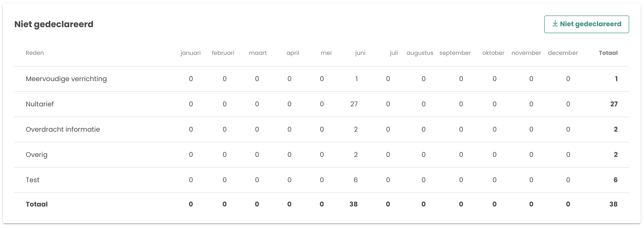Select the juni column header

pyautogui.click(x=360, y=53)
